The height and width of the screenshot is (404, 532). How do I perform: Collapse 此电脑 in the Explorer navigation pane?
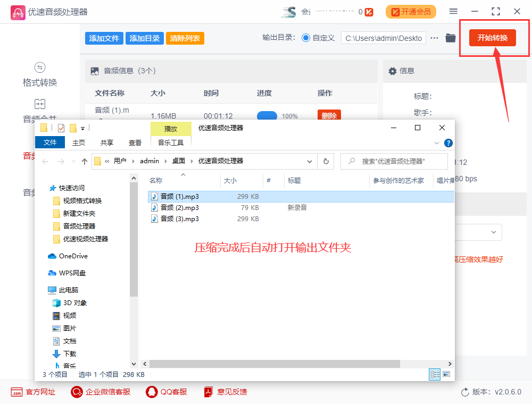[45, 289]
